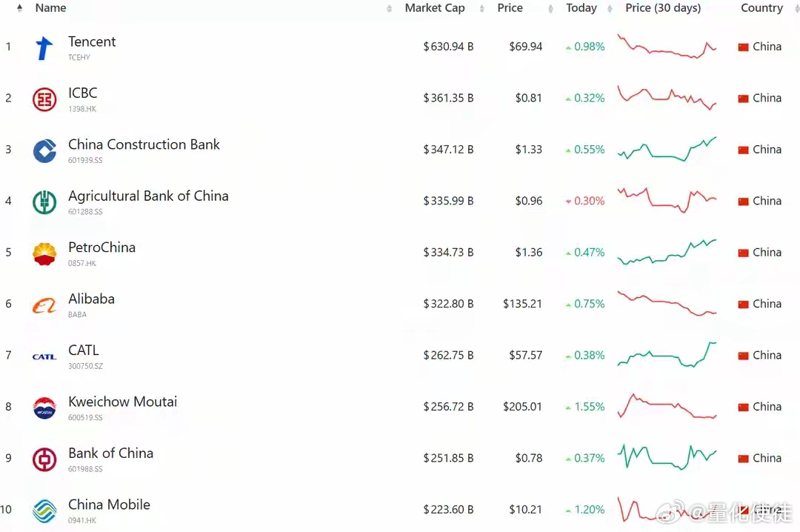Screen dimensions: 800x532
Task: Click the Tencent company logo
Action: click(x=44, y=48)
